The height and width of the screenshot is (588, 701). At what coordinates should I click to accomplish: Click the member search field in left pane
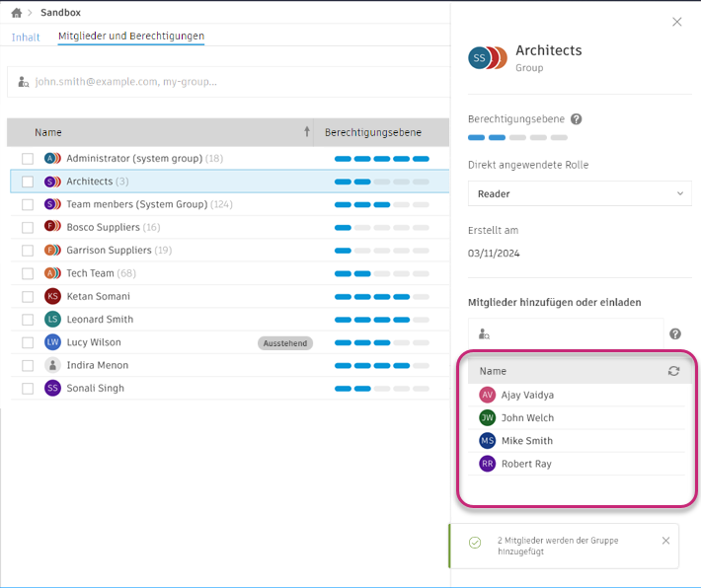[x=227, y=82]
